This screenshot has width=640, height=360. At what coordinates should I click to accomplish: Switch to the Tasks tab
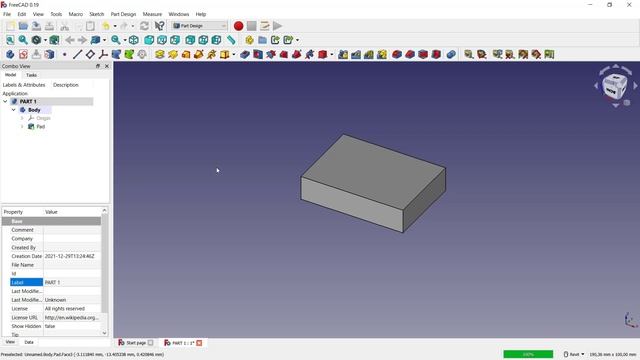(x=31, y=75)
